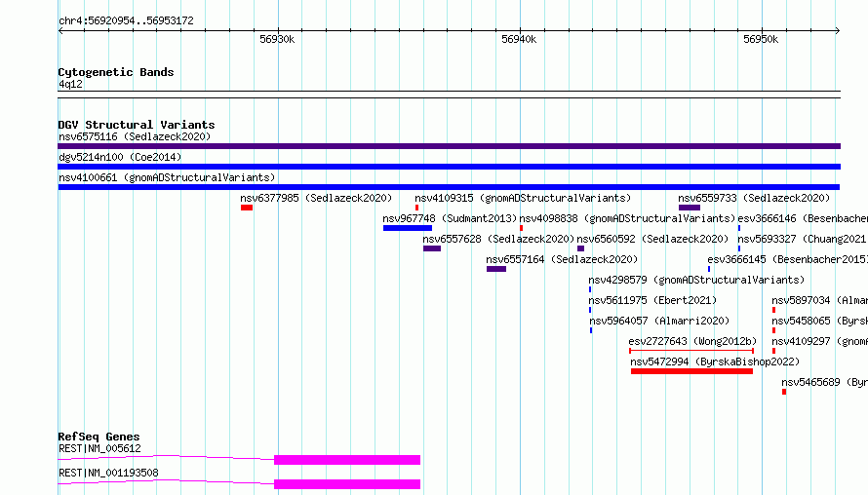Click the chr4:56920954..56953172 coordinate label

point(126,21)
